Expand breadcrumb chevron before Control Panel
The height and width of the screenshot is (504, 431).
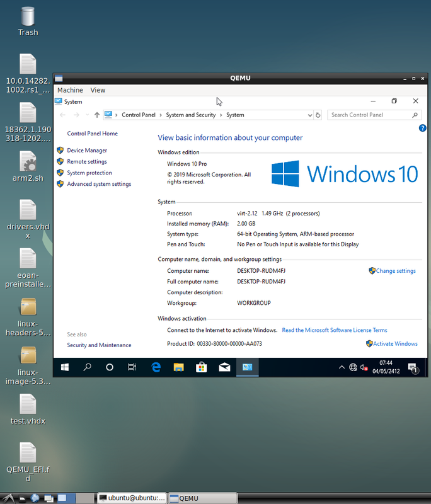(116, 115)
